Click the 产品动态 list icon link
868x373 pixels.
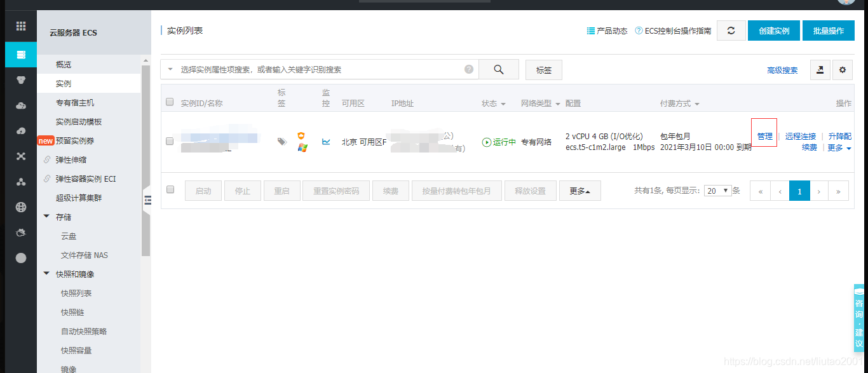(x=607, y=31)
